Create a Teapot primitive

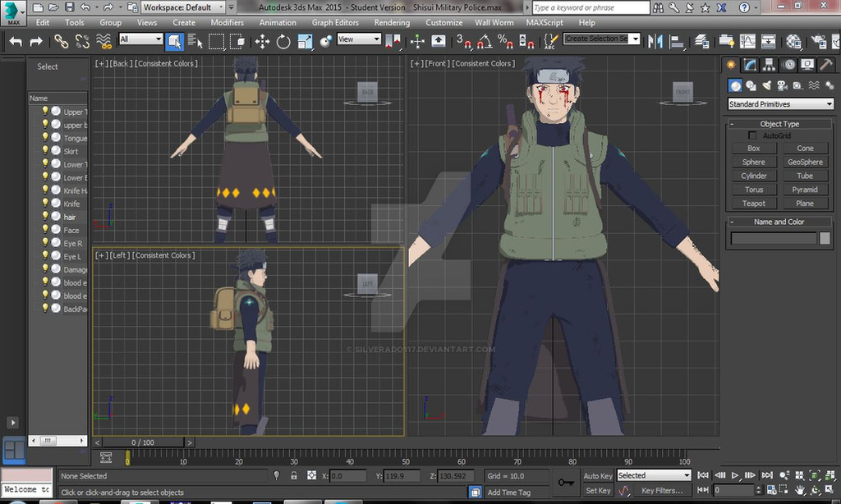point(754,204)
